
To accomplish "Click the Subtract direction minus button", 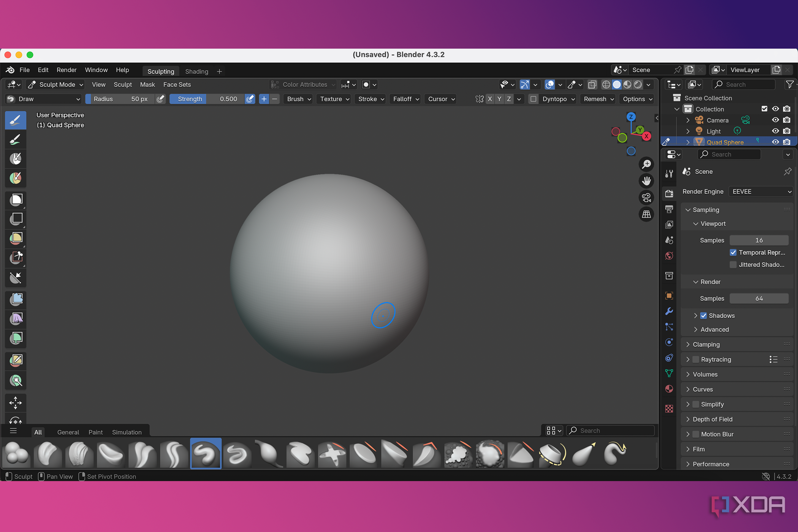I will [275, 99].
